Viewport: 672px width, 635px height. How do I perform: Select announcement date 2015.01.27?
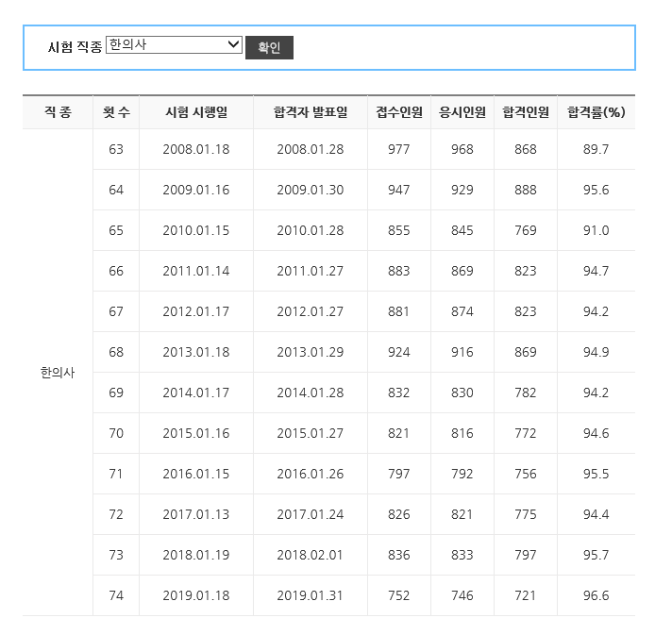(311, 433)
